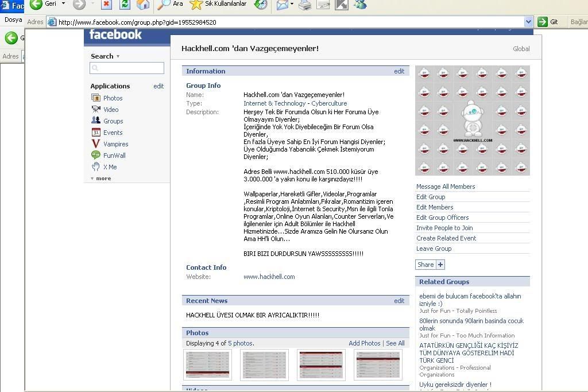
Task: Open the Internet & Technology type link
Action: click(x=274, y=103)
